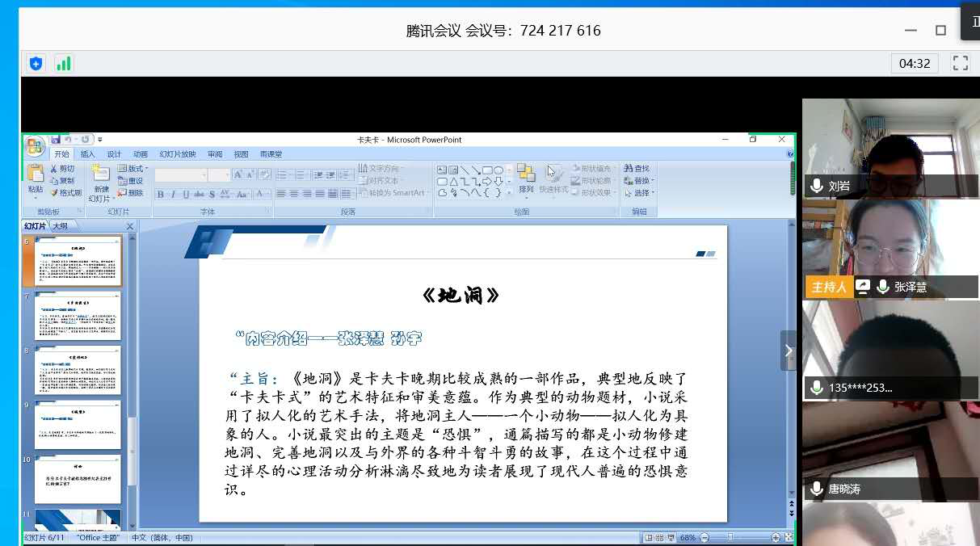Open the Office button menu
980x546 pixels.
pos(35,145)
